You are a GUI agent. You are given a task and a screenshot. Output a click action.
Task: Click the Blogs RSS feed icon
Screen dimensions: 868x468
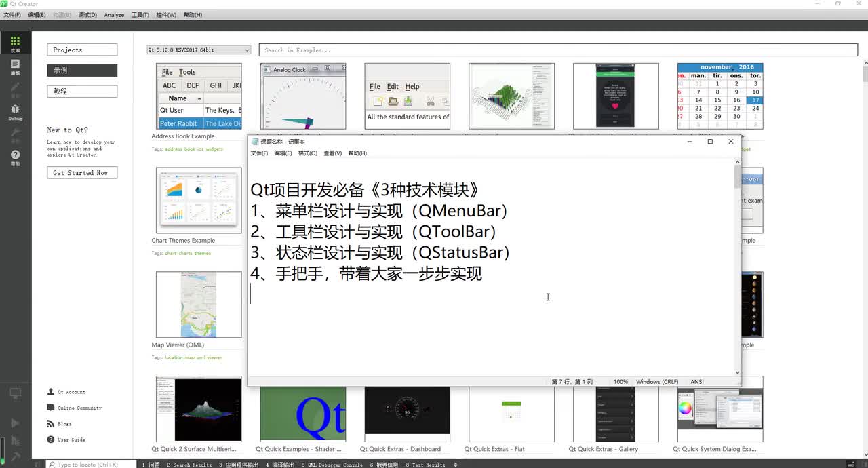pyautogui.click(x=51, y=424)
